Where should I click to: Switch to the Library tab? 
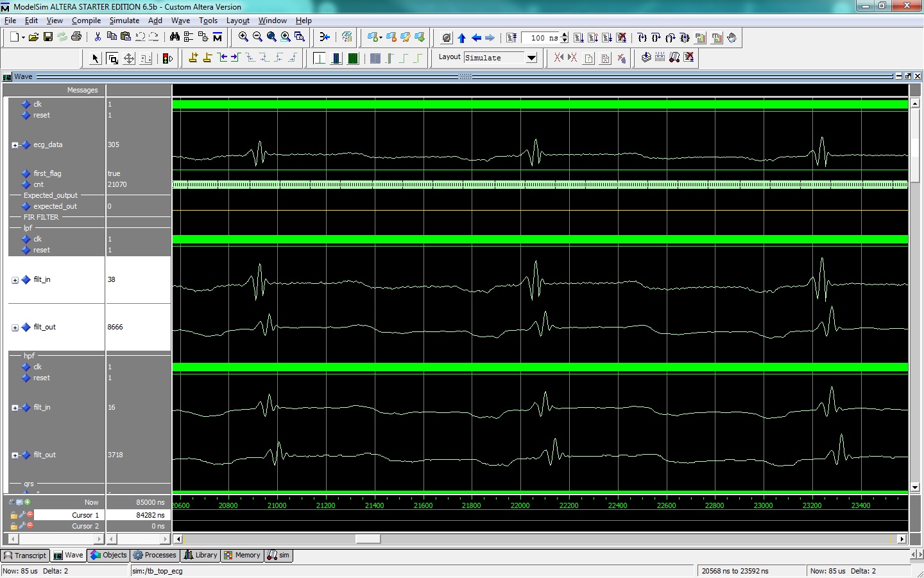201,556
